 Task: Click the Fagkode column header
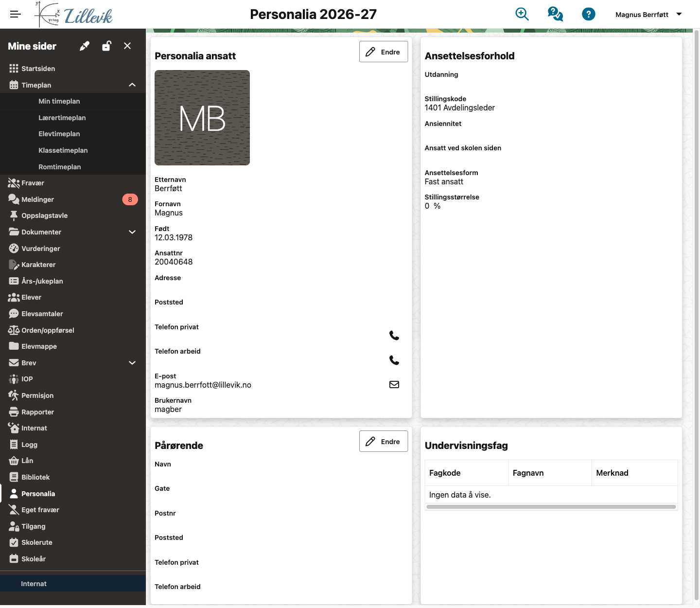(467, 473)
